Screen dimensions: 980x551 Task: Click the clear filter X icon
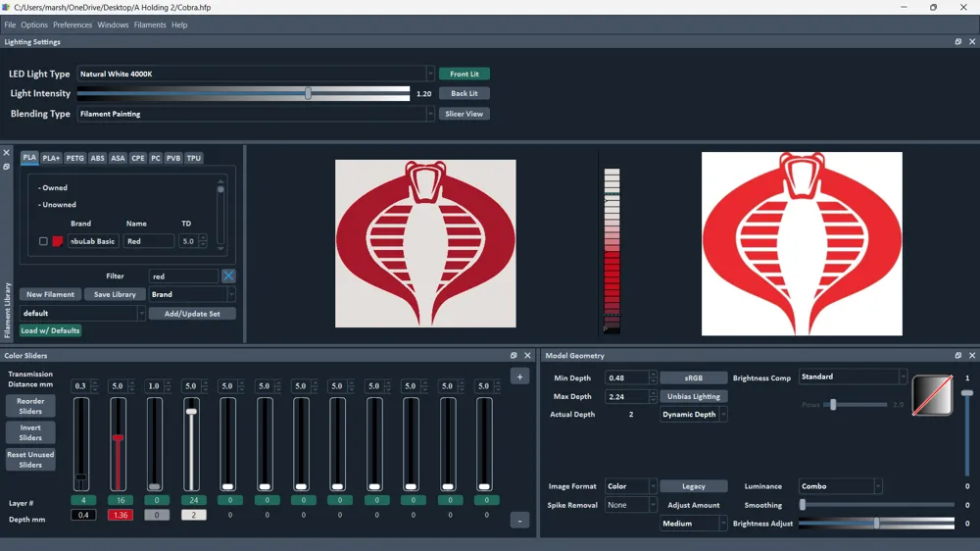tap(228, 275)
